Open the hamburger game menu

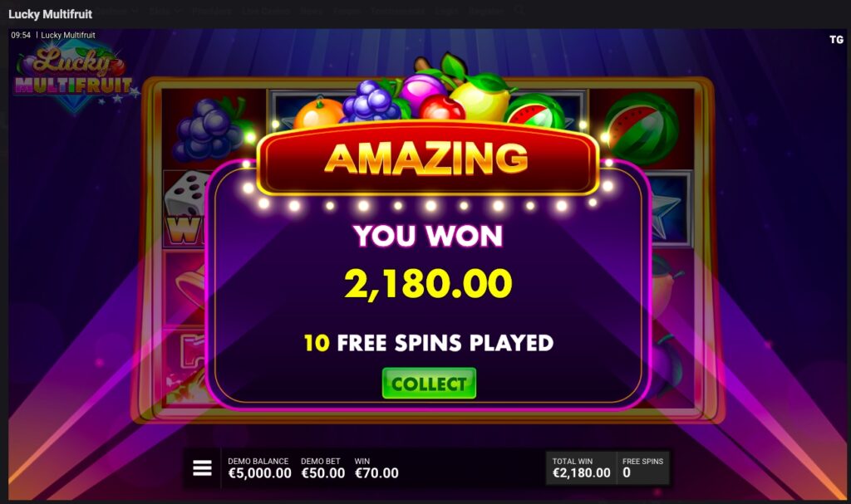click(202, 467)
